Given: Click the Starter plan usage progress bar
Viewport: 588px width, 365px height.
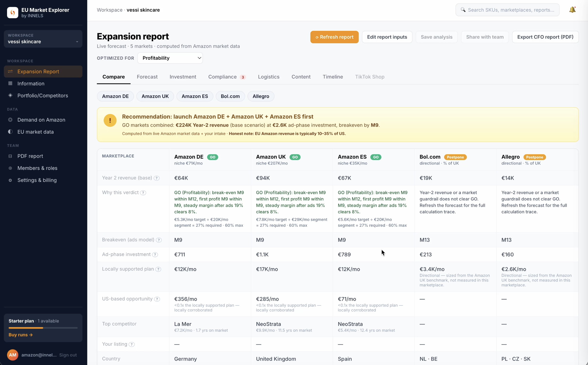Looking at the screenshot, I should [43, 328].
